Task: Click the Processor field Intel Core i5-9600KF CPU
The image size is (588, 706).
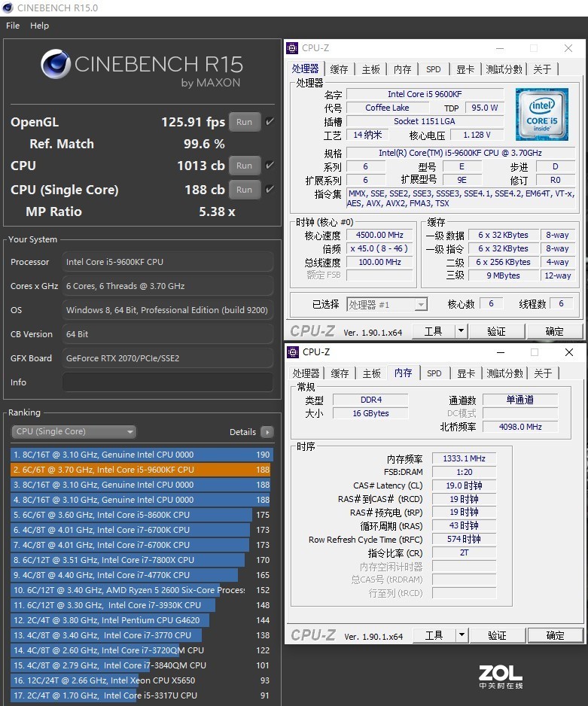Action: [167, 262]
